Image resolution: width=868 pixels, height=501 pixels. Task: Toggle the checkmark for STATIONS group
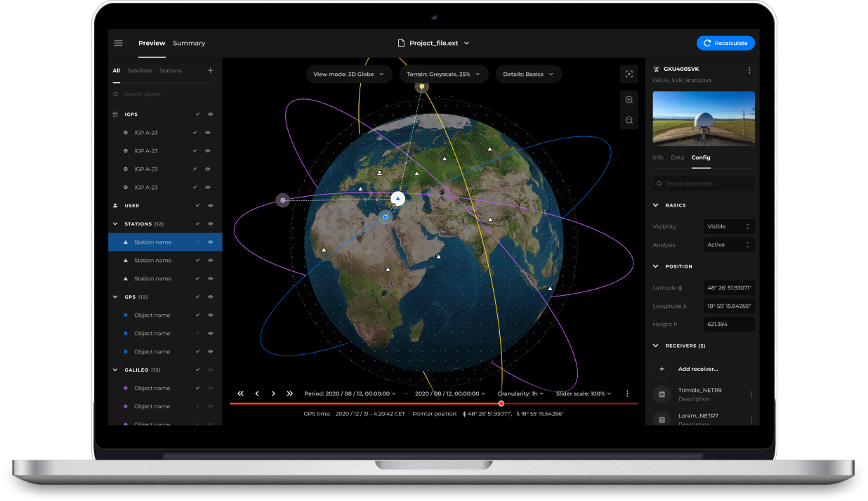197,224
